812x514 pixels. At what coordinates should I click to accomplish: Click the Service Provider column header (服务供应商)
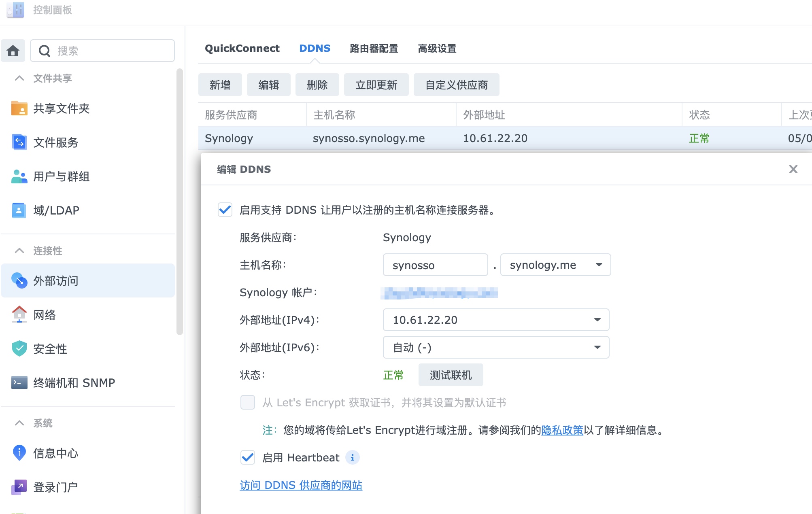tap(252, 115)
